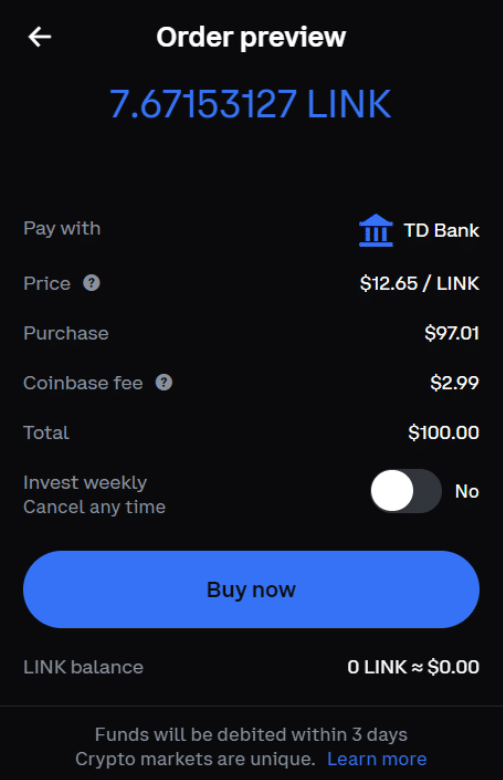Click the Price help question mark icon
The image size is (503, 780).
(92, 283)
